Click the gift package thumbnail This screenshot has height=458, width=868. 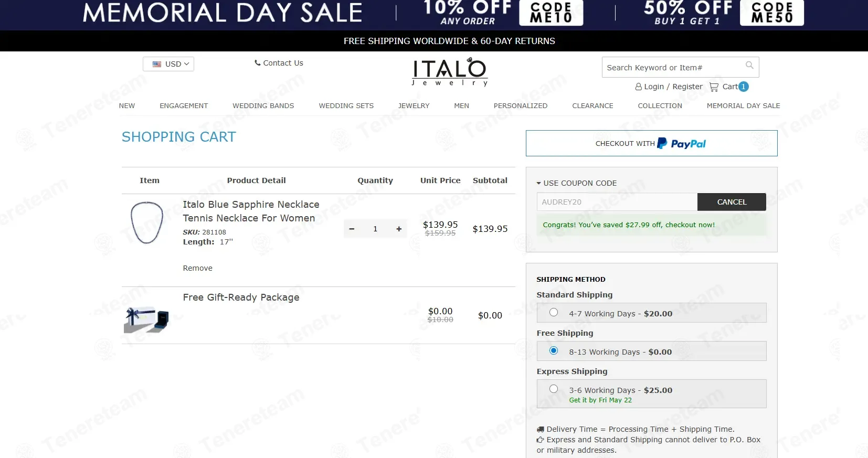click(x=146, y=319)
